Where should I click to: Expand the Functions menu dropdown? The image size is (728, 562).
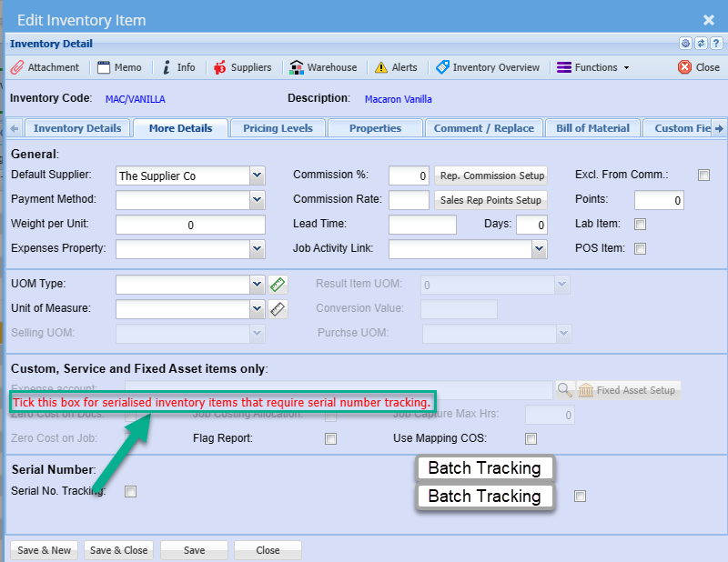[593, 67]
